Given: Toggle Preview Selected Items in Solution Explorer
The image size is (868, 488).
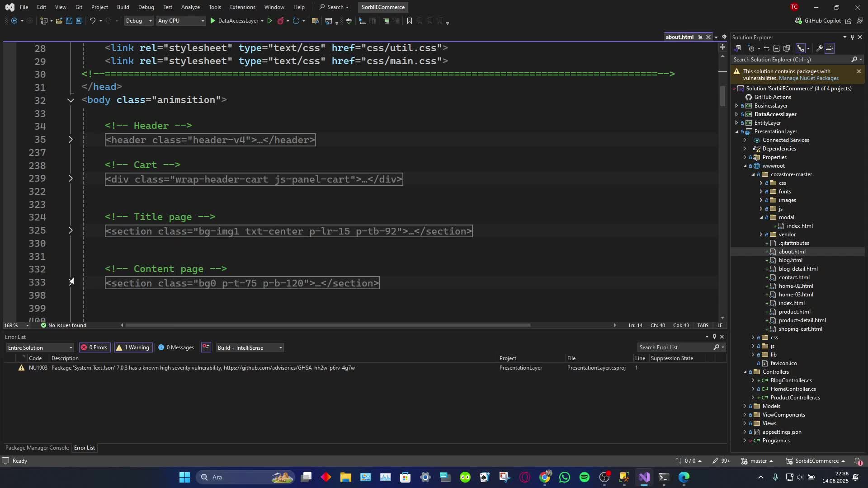Looking at the screenshot, I should (x=830, y=48).
